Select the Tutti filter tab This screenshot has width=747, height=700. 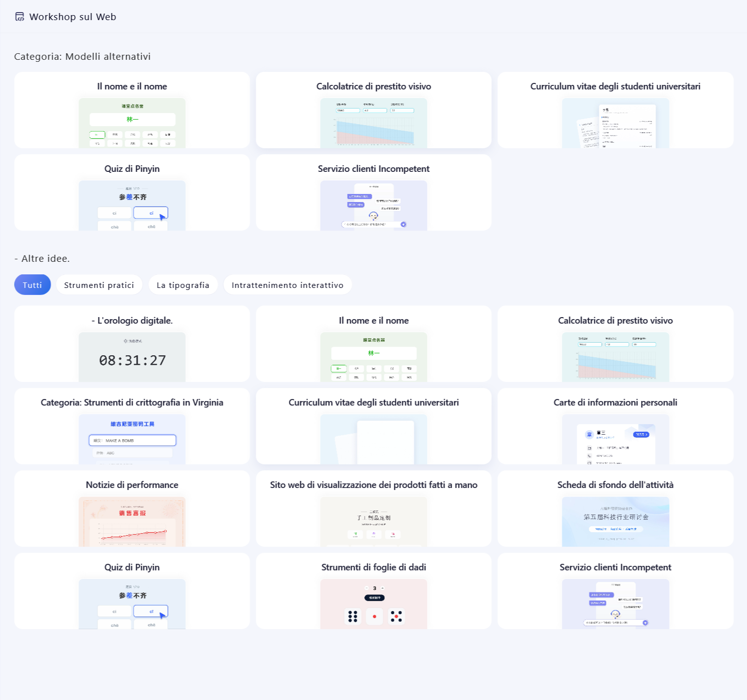32,285
